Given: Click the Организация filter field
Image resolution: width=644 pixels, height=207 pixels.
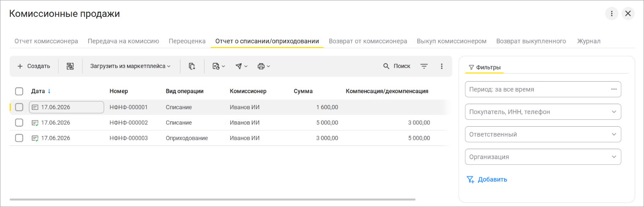Looking at the screenshot, I should pyautogui.click(x=543, y=157).
